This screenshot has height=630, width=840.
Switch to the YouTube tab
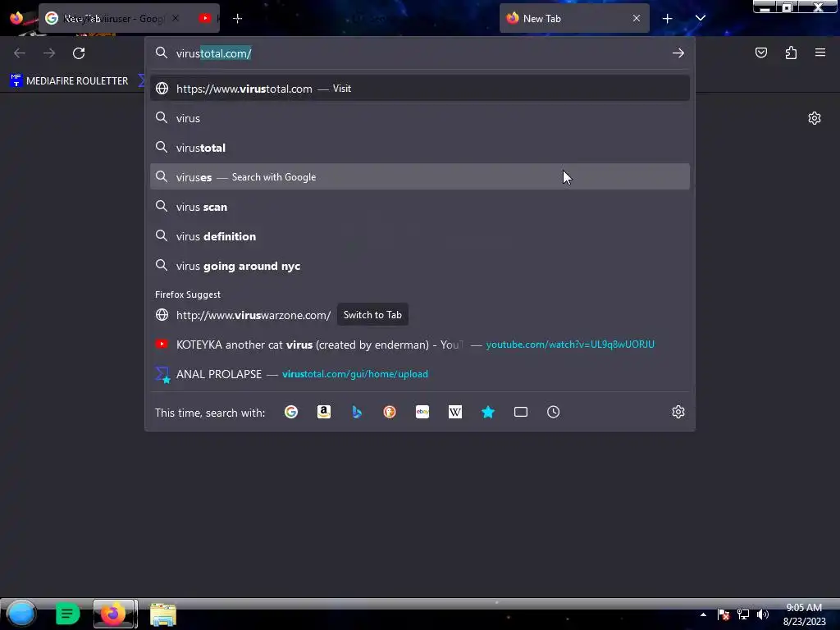click(206, 18)
